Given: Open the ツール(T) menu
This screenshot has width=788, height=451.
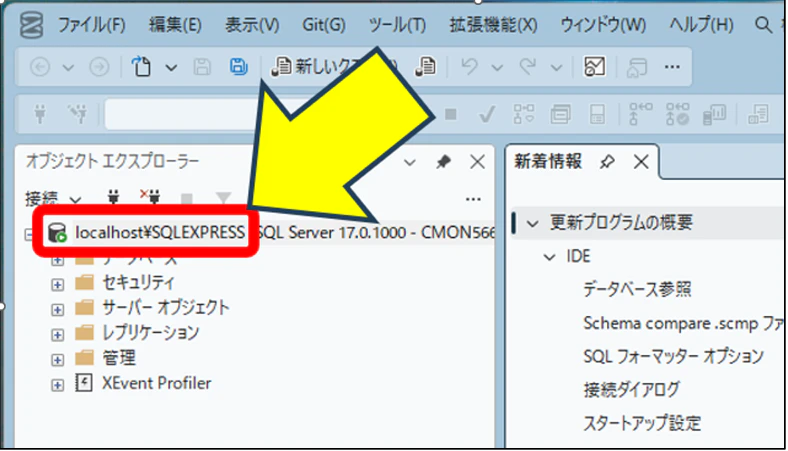Looking at the screenshot, I should click(x=397, y=25).
